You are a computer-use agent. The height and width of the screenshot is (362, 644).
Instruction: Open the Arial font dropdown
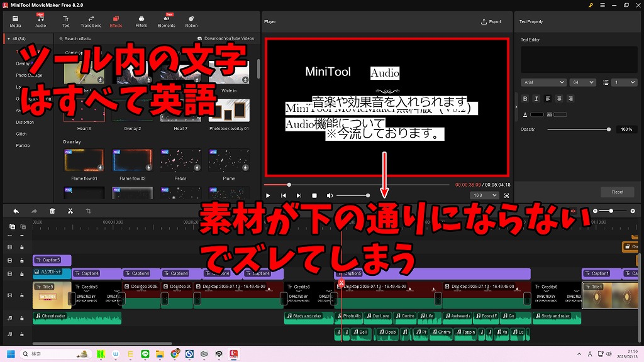(x=544, y=82)
